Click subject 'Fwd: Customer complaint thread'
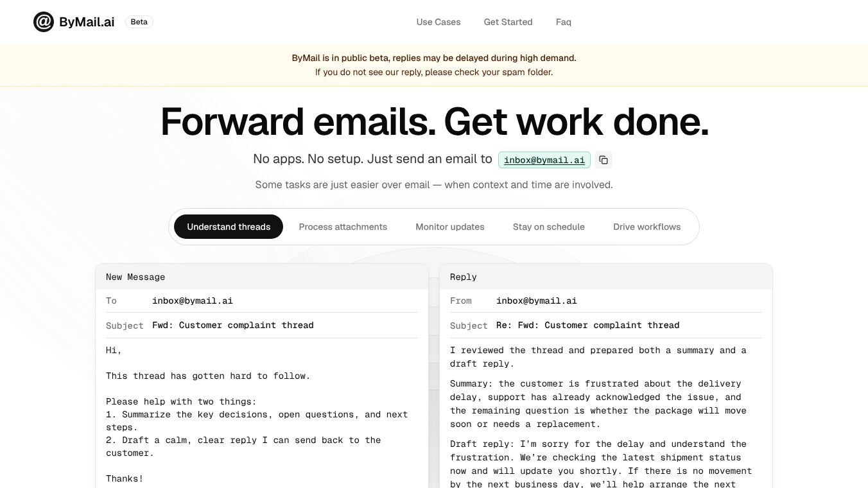This screenshot has width=868, height=488. (x=233, y=325)
